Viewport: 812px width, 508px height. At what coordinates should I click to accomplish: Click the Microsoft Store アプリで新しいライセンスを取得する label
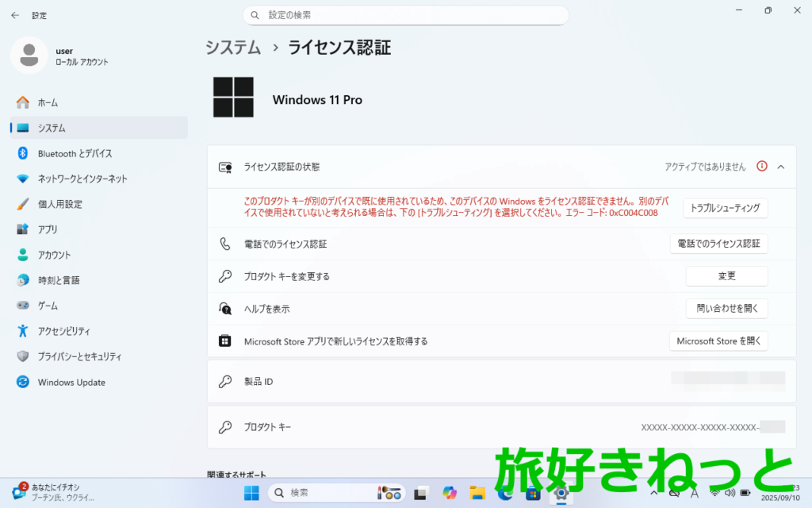[335, 341]
